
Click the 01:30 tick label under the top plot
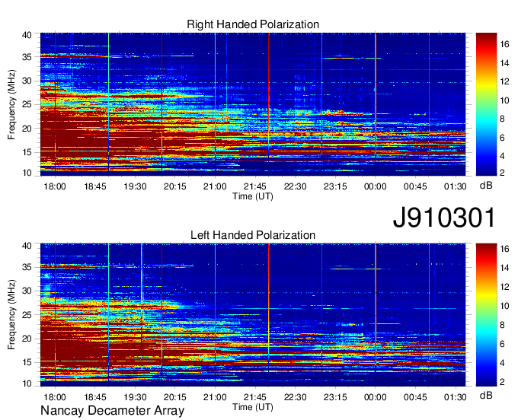point(455,186)
